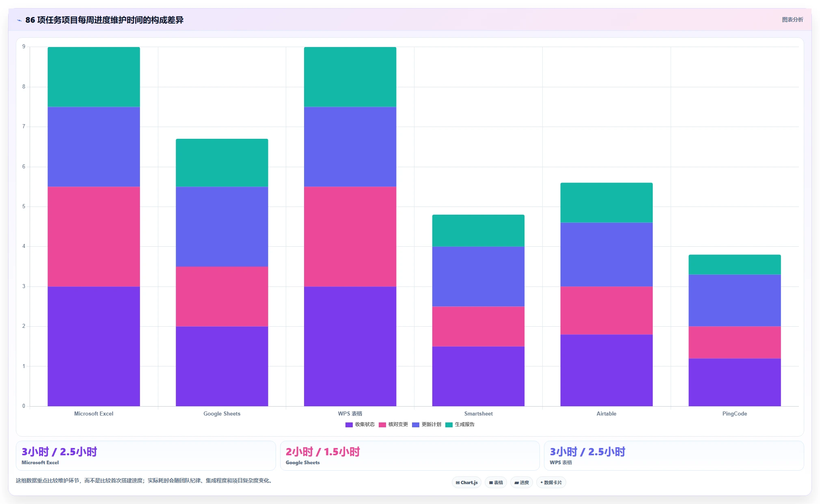Image resolution: width=820 pixels, height=504 pixels.
Task: Click the Chart.js tag
Action: (466, 482)
